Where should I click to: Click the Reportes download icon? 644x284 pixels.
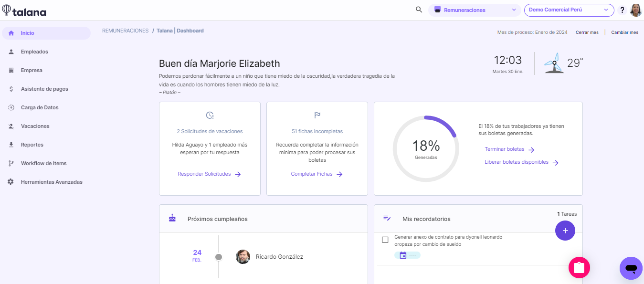(x=11, y=145)
